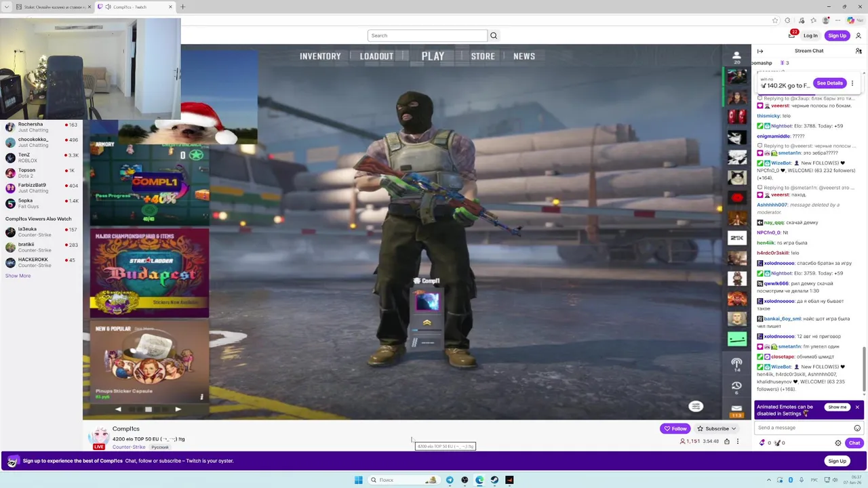This screenshot has width=868, height=488.
Task: Open browser favorites list icon
Action: coord(813,20)
